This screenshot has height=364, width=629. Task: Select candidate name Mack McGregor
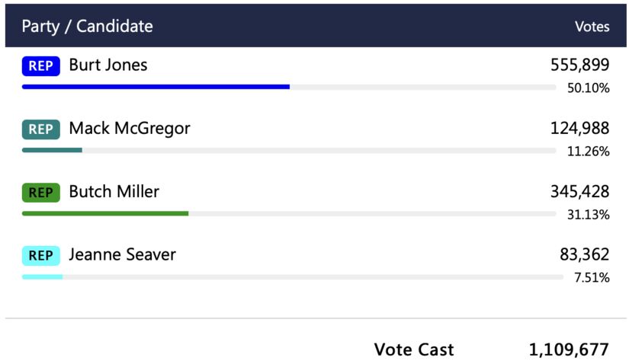point(130,129)
